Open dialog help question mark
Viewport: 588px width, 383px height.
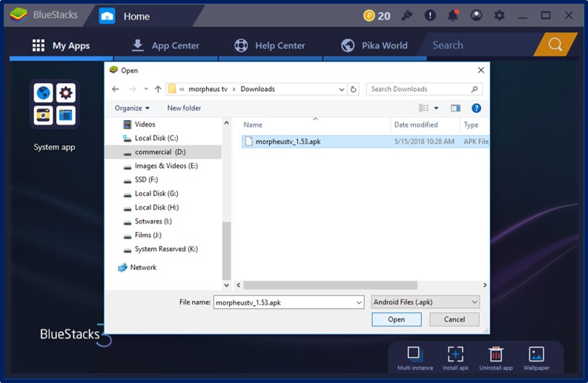click(476, 108)
